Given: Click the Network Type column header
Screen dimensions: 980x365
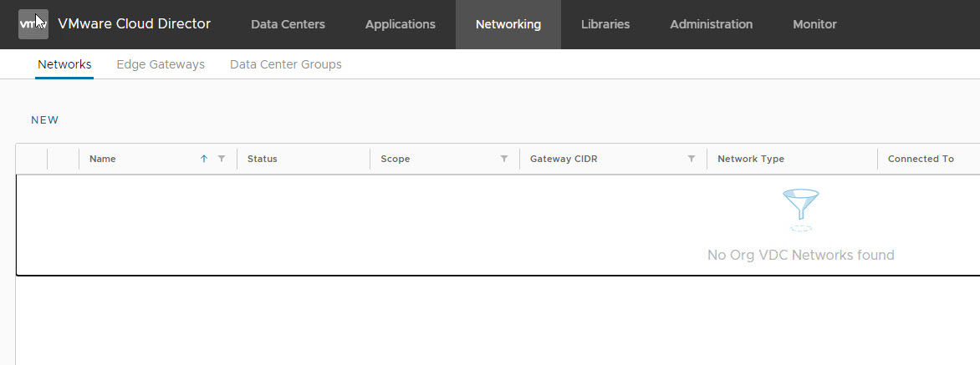Looking at the screenshot, I should [751, 159].
